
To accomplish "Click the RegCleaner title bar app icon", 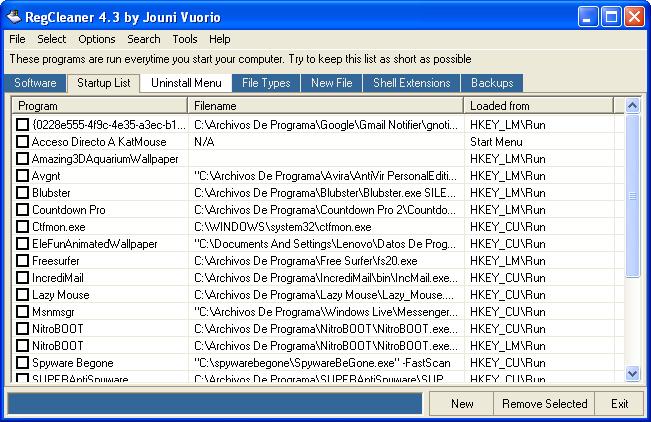I will click(x=14, y=17).
